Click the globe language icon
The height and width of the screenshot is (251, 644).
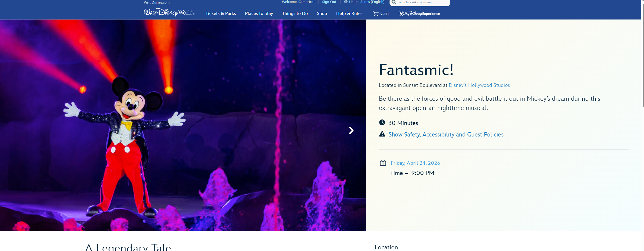point(346,2)
